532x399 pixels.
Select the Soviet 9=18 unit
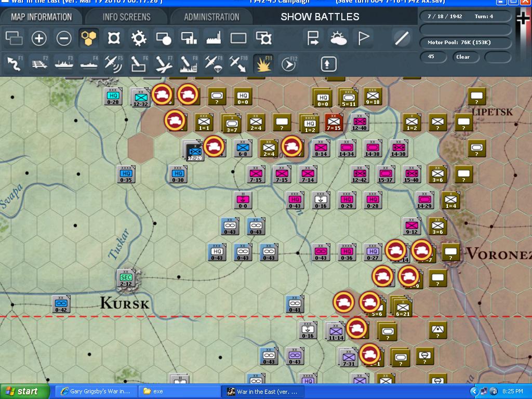click(x=373, y=96)
